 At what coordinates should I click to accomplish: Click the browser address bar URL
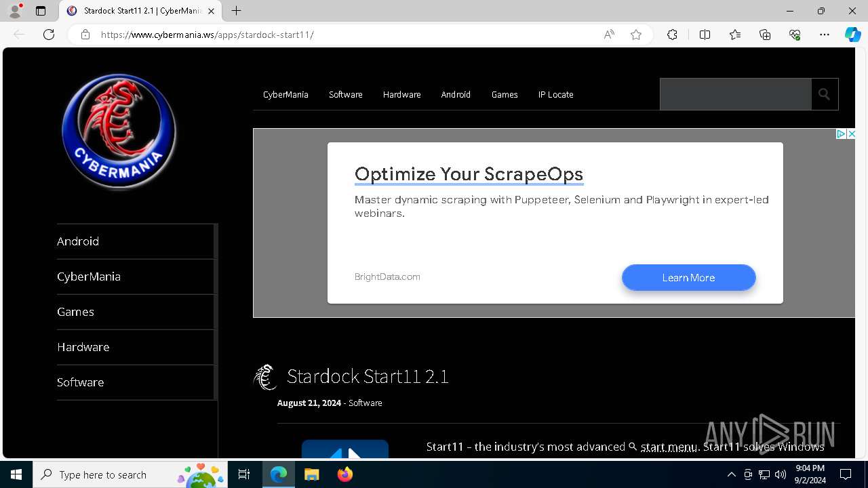click(x=207, y=35)
